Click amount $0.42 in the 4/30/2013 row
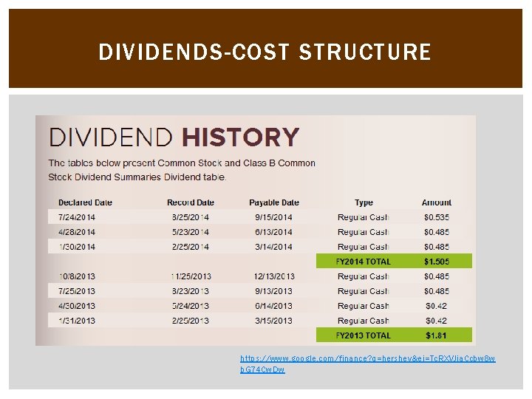 [x=437, y=306]
